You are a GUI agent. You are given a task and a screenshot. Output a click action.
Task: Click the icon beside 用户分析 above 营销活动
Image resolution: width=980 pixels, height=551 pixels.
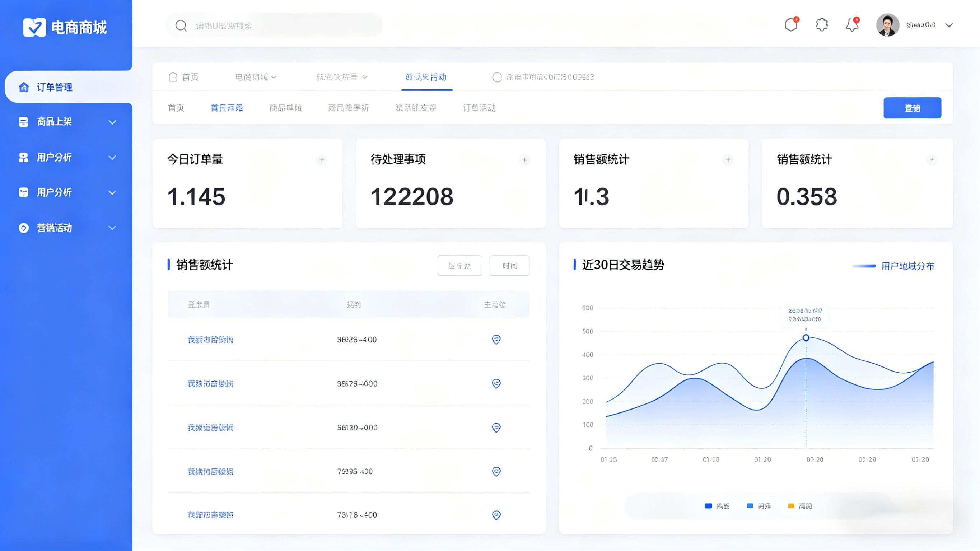coord(24,192)
